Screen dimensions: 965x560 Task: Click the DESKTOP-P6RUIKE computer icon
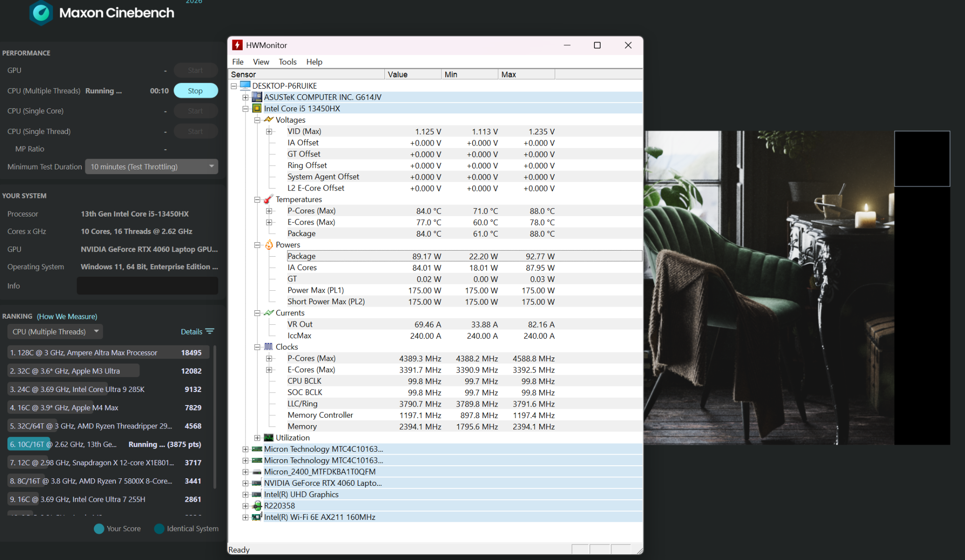click(245, 85)
